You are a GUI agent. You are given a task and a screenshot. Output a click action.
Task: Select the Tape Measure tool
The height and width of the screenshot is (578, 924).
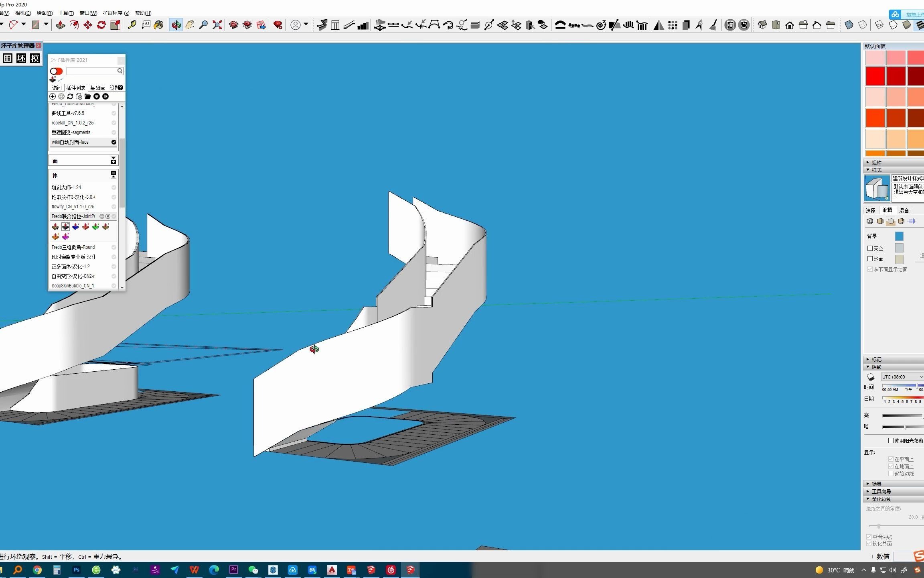point(132,25)
